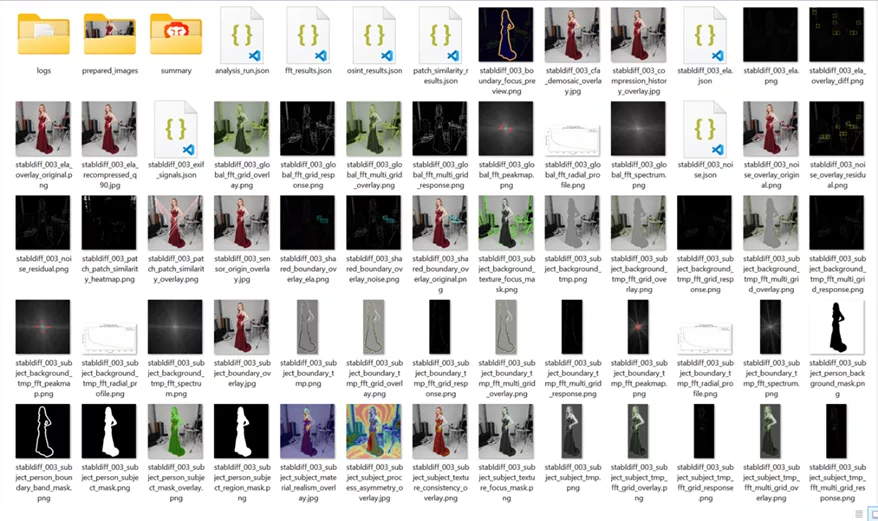
Task: Select the patch_patch_similarity_overlay.png thumbnail
Action: pos(175,222)
